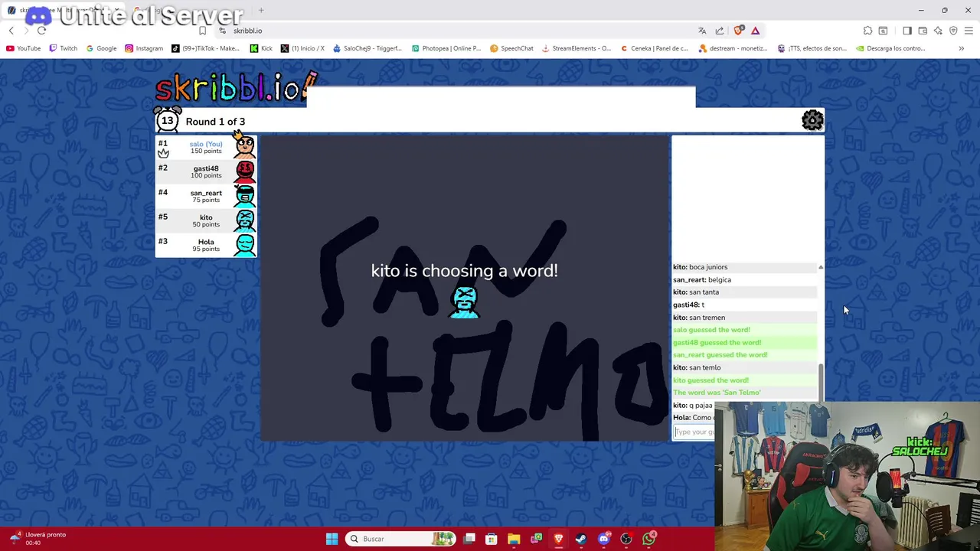Screen dimensions: 980x551
Task: Open Brave Rewards triangle icon
Action: pos(756,31)
